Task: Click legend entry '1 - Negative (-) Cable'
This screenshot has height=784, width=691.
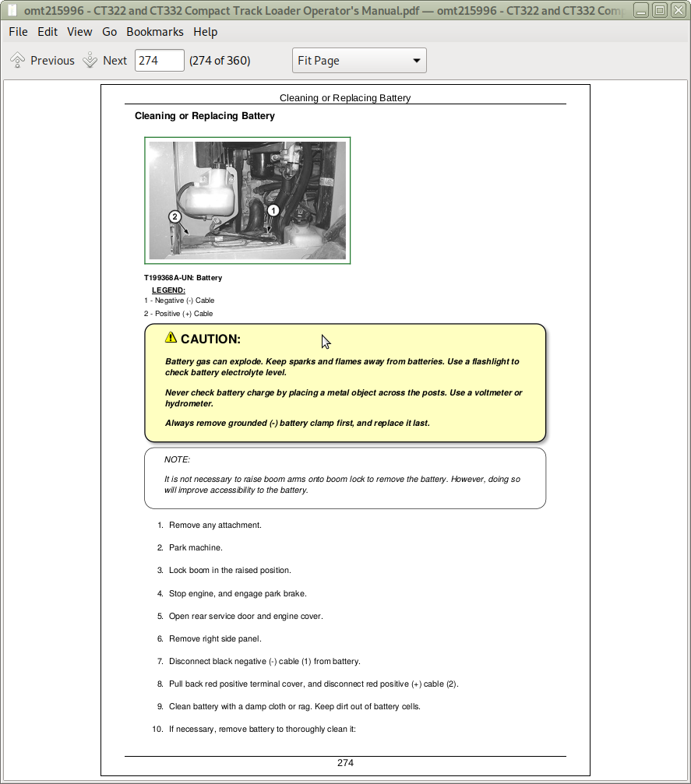Action: click(179, 301)
